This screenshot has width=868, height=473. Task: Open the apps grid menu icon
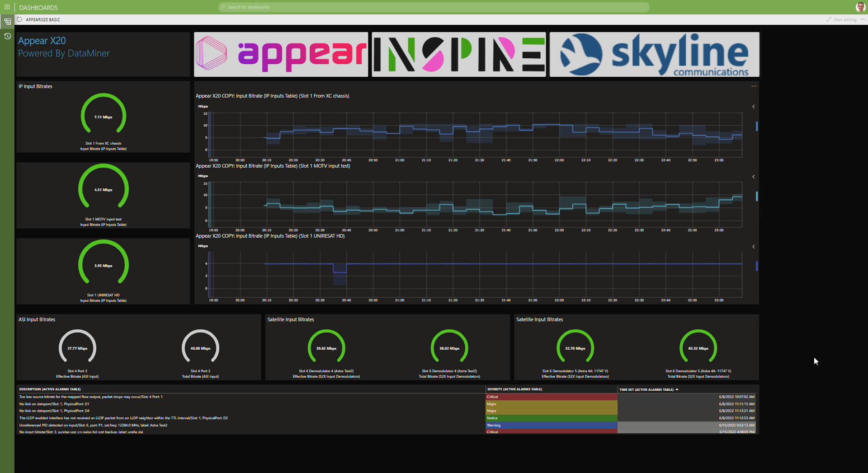[x=7, y=7]
